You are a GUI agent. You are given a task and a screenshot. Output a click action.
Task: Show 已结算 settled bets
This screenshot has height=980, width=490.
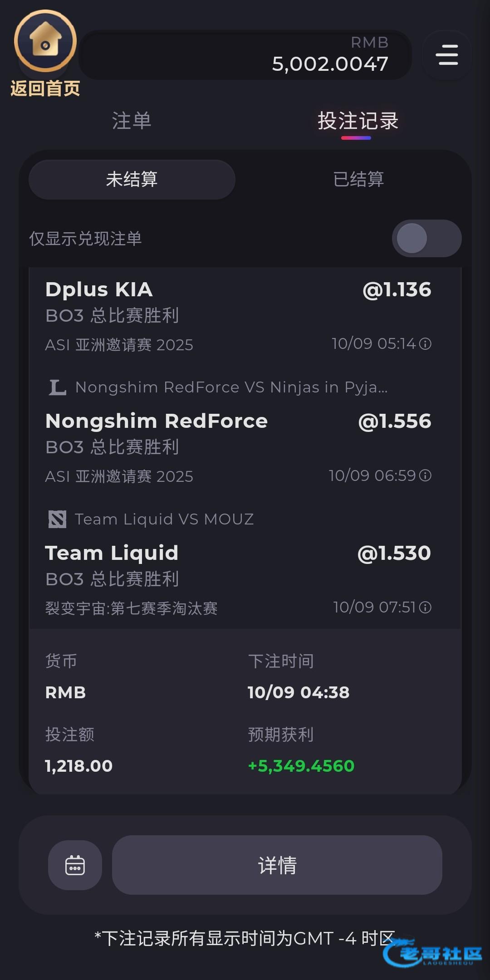(x=358, y=179)
